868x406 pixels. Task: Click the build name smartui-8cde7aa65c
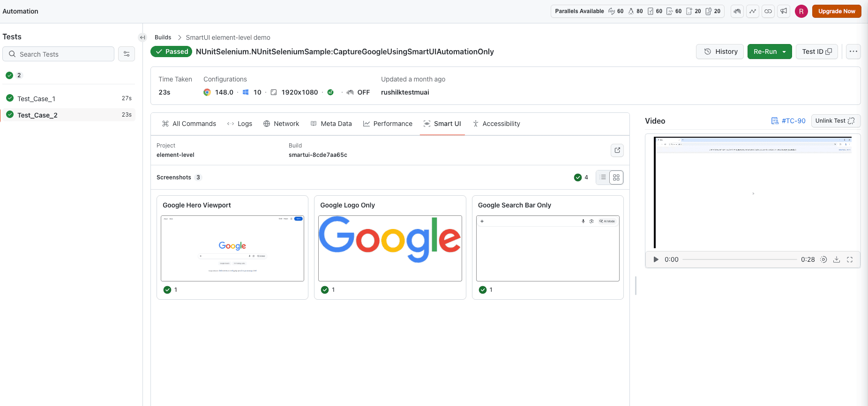point(318,155)
